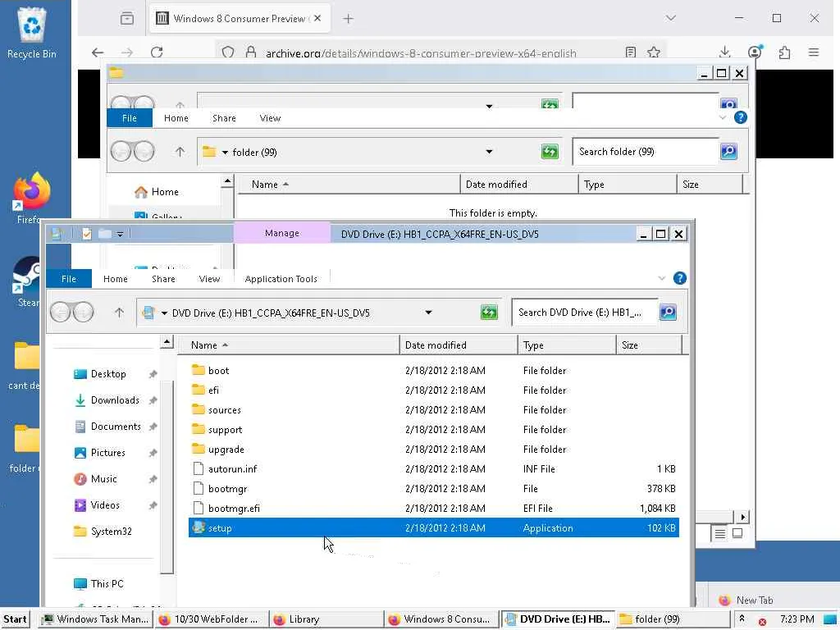Open the View tab in DVD Drive window
Image resolution: width=840 pixels, height=630 pixels.
click(x=209, y=279)
